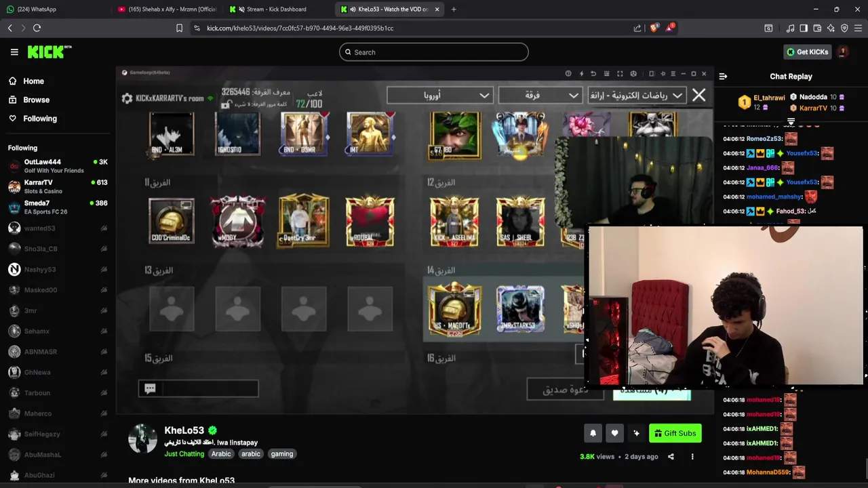Click El_tahrawi in chat leaderboard
This screenshot has height=488, width=868.
[x=769, y=98]
